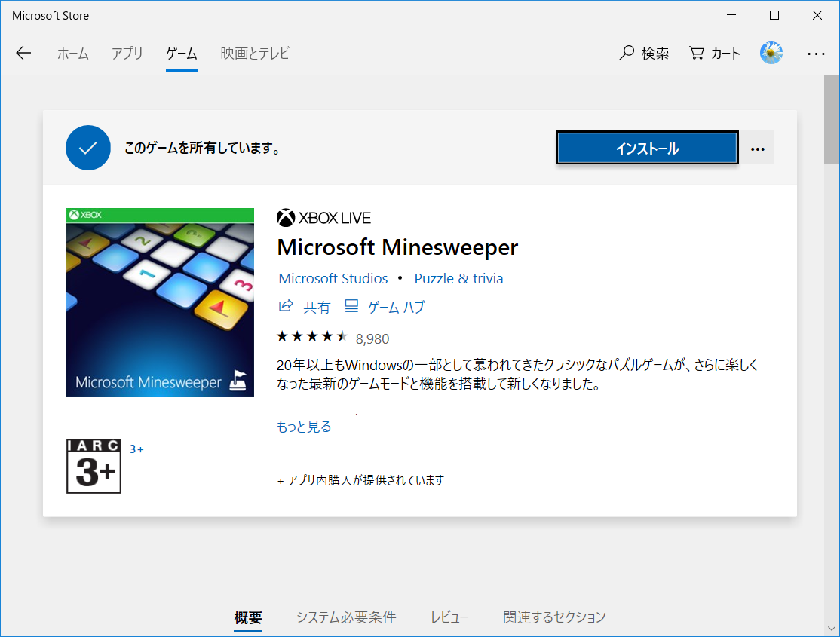Open the shopping cart
Screen dimensions: 840x637
point(713,53)
